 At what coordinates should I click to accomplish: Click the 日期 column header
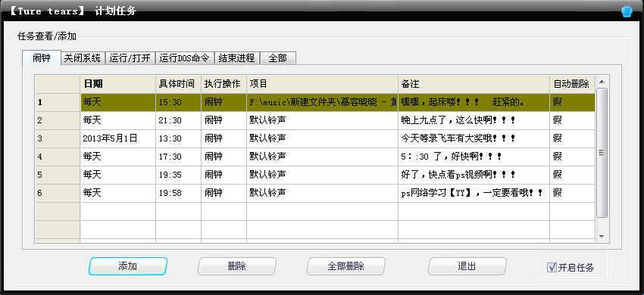click(x=118, y=84)
